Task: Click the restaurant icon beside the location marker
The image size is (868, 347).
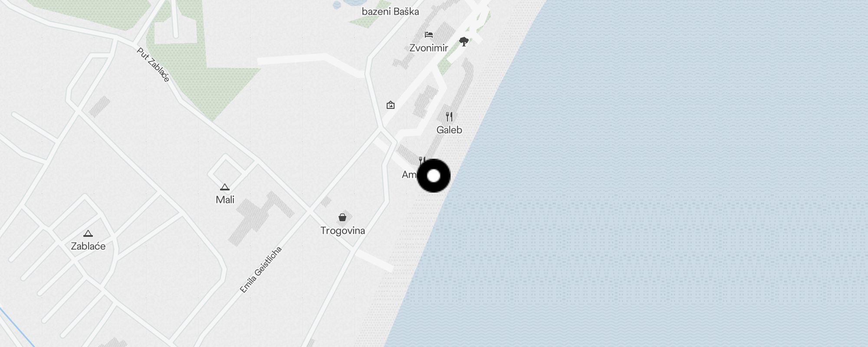Action: tap(421, 160)
